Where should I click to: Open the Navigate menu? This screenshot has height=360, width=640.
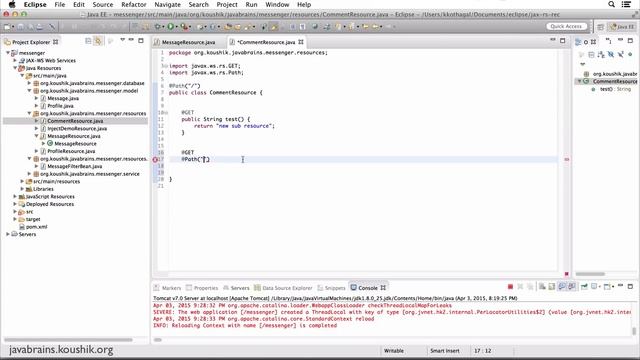click(x=167, y=4)
